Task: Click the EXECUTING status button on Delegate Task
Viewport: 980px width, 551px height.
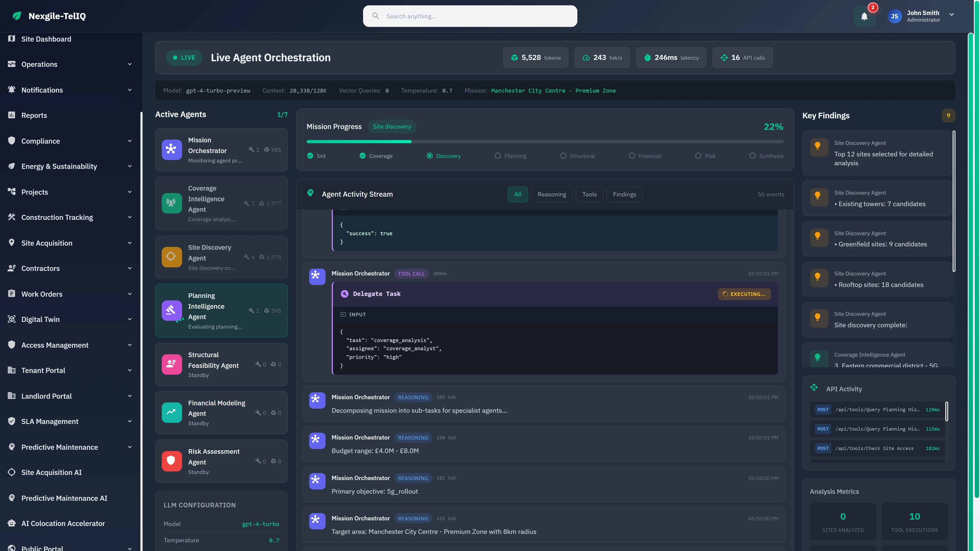Action: click(744, 294)
